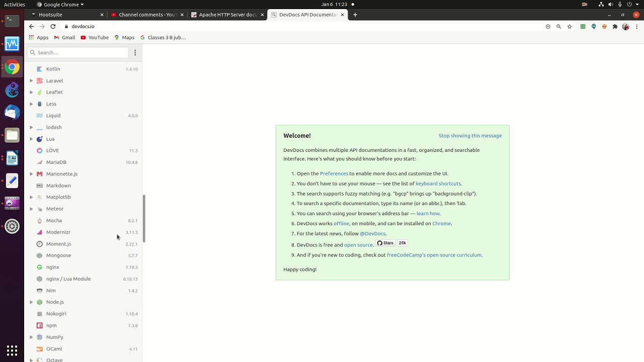The width and height of the screenshot is (644, 362).
Task: Bookmark this page with star icon
Action: (x=570, y=27)
